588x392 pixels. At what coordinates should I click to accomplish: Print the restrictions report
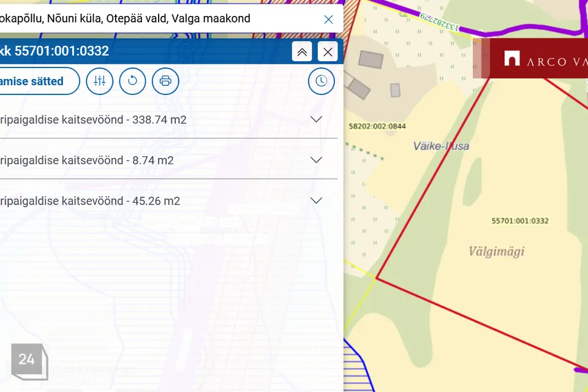click(x=165, y=81)
